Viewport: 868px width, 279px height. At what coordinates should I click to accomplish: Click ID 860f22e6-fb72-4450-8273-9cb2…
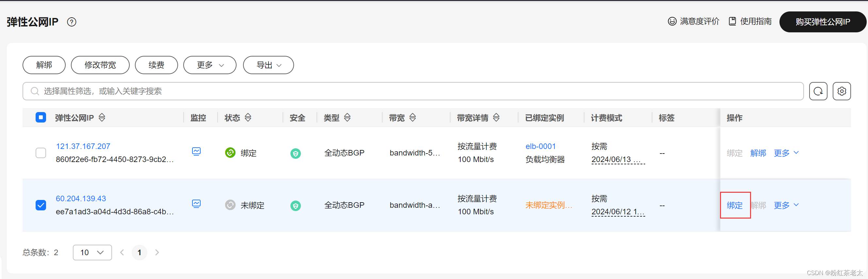point(115,159)
